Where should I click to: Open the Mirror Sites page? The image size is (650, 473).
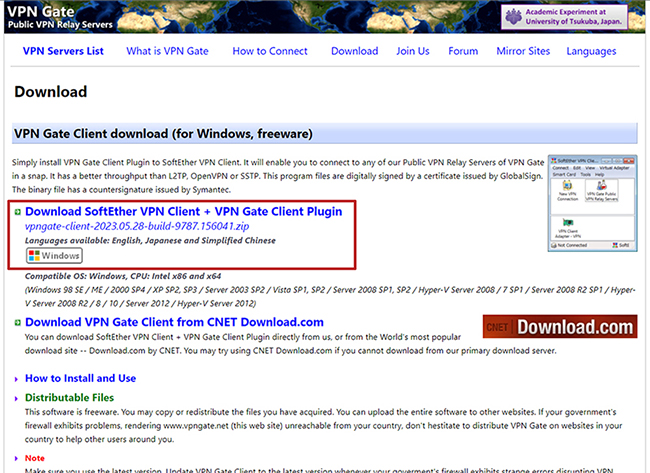click(x=523, y=51)
